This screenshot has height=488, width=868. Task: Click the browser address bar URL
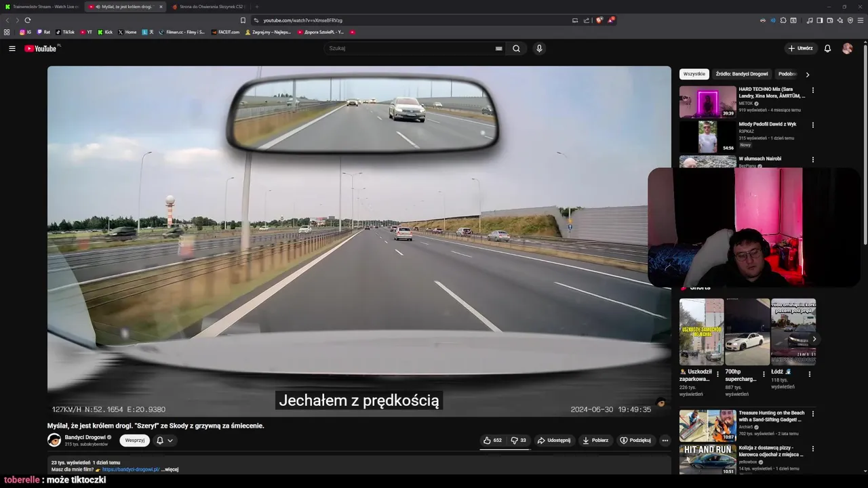(x=302, y=20)
